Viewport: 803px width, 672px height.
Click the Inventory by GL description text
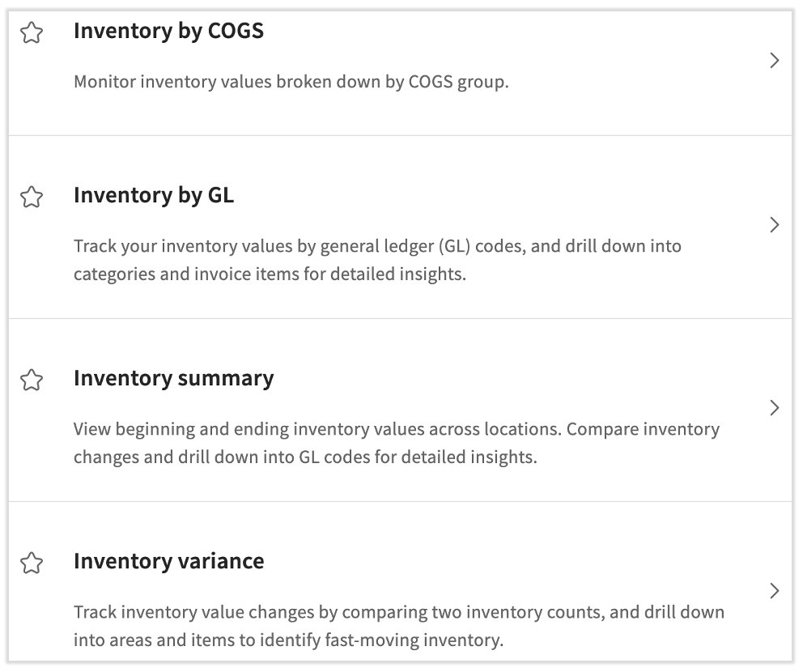tap(377, 259)
